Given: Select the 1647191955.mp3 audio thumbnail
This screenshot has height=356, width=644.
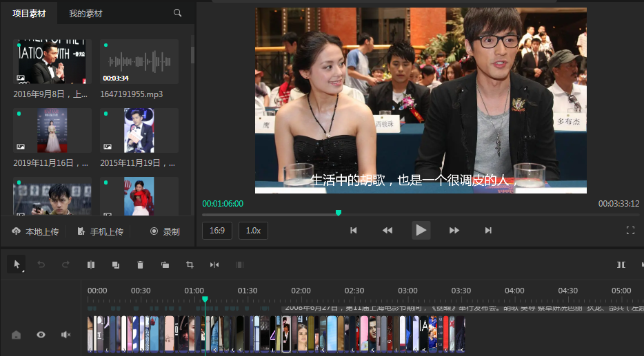Looking at the screenshot, I should (139, 62).
